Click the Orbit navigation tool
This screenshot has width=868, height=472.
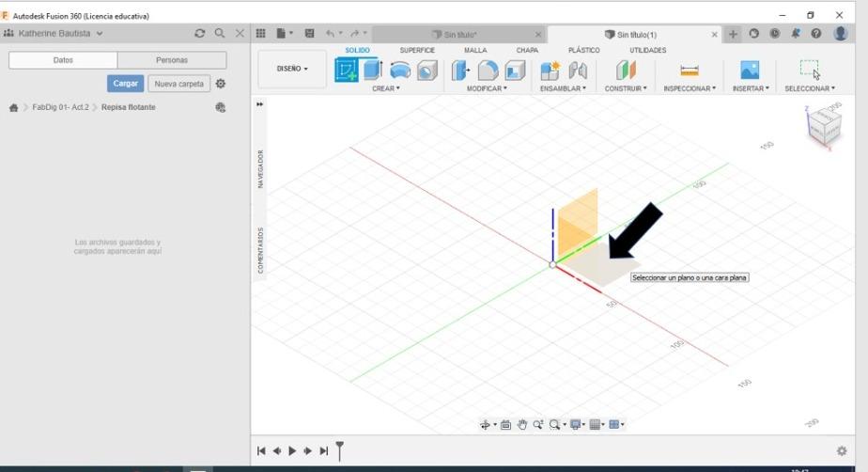(485, 425)
